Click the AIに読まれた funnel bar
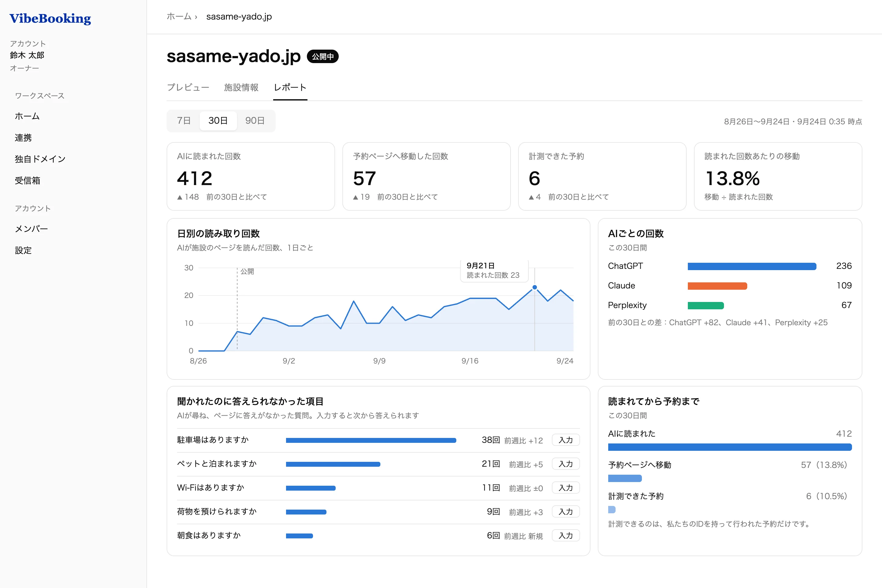This screenshot has width=882, height=588. point(730,447)
